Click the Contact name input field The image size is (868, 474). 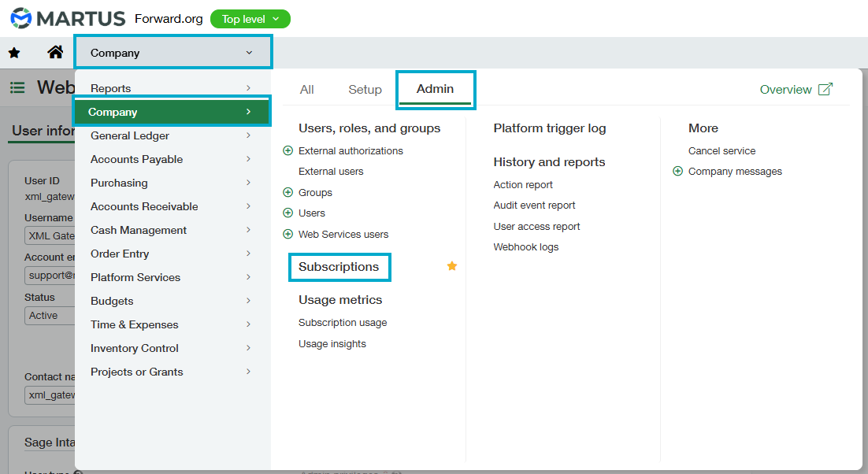tap(50, 395)
